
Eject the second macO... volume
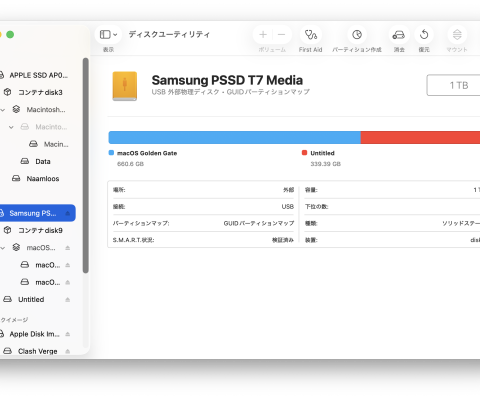68,282
